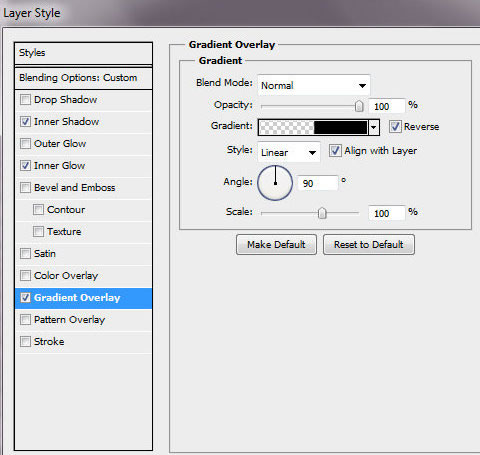Click the Angle value input field
The height and width of the screenshot is (455, 480).
[x=317, y=183]
